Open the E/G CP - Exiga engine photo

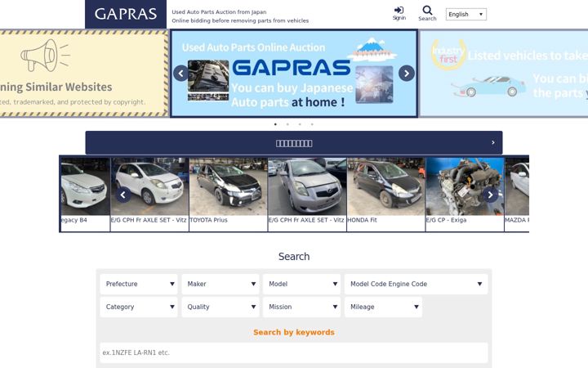click(465, 186)
